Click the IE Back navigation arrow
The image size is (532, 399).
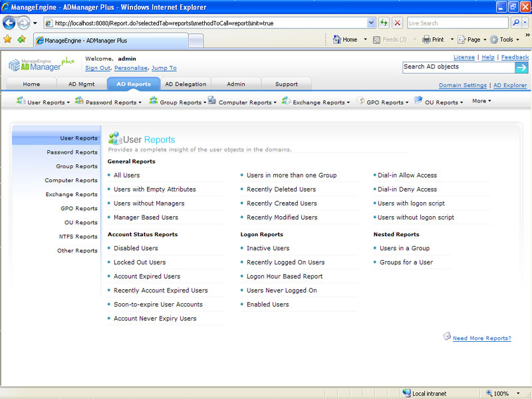click(9, 23)
